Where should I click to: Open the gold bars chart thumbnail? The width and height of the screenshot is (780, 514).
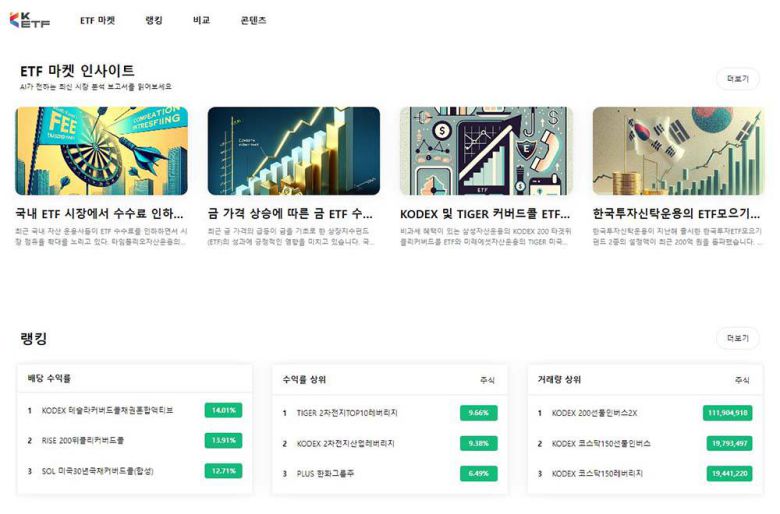[x=293, y=151]
